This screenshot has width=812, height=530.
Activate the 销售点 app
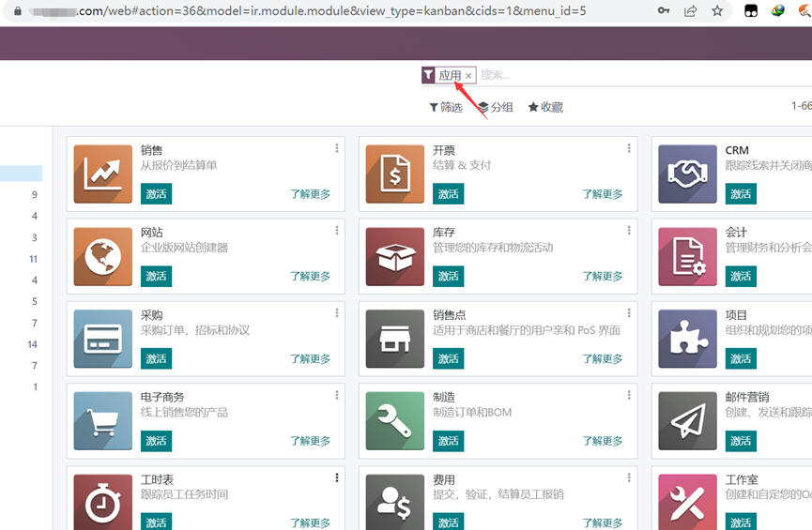tap(449, 358)
